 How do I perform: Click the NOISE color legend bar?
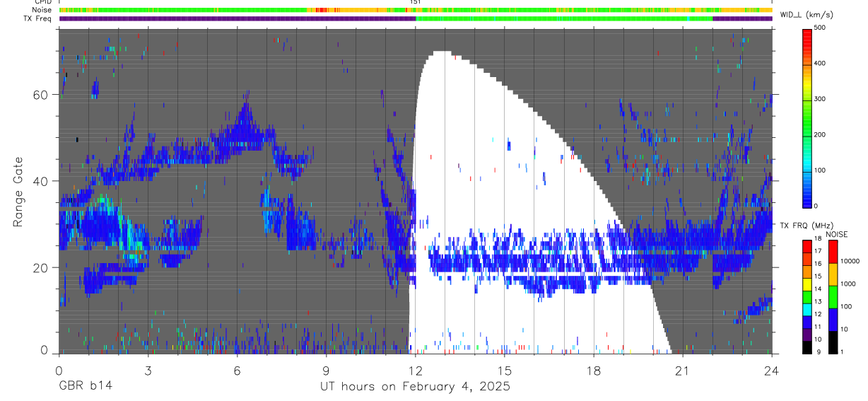(833, 297)
